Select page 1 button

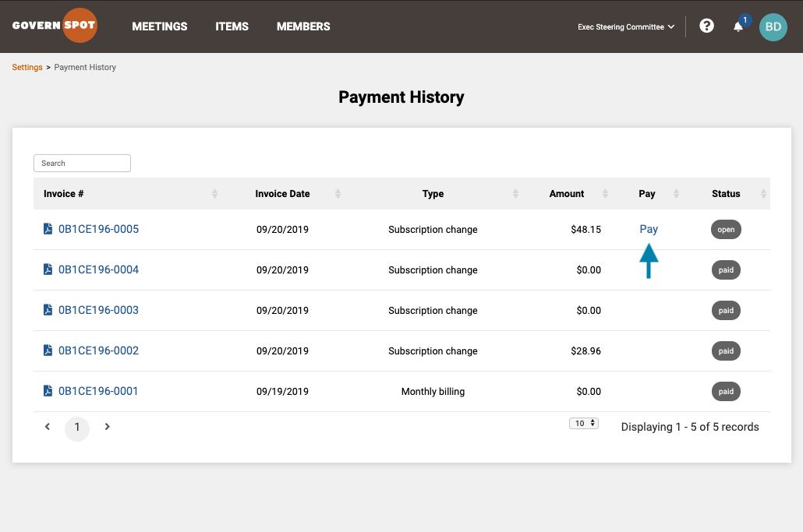pyautogui.click(x=77, y=427)
